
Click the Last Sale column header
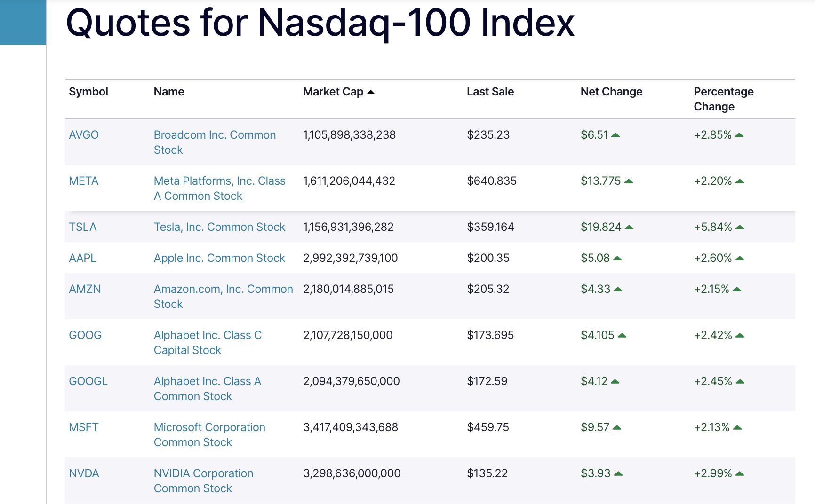pos(490,92)
